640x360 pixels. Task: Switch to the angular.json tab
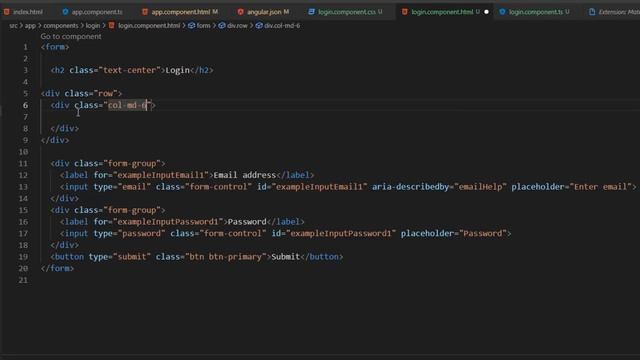(264, 12)
